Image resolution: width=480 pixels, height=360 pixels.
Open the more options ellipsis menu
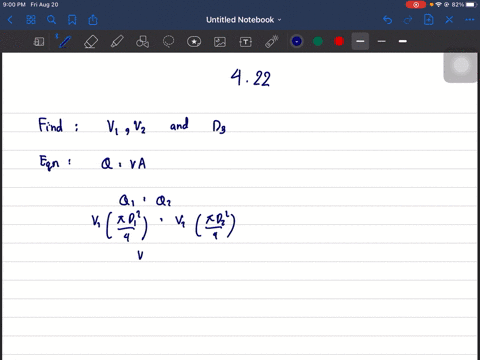point(470,20)
